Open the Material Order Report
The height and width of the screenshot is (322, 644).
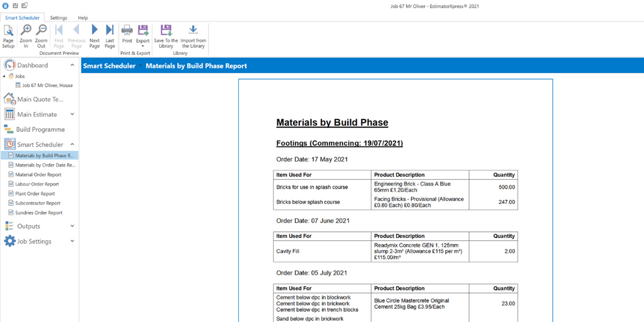[x=38, y=175]
